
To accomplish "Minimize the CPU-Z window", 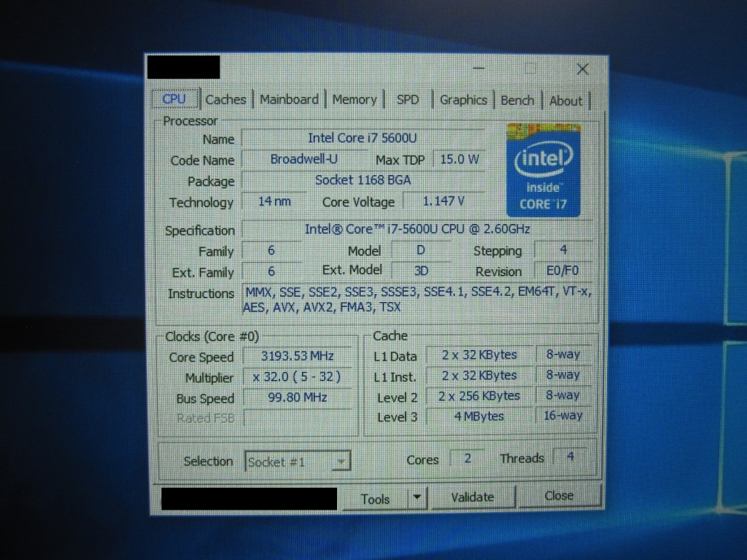I will (479, 69).
